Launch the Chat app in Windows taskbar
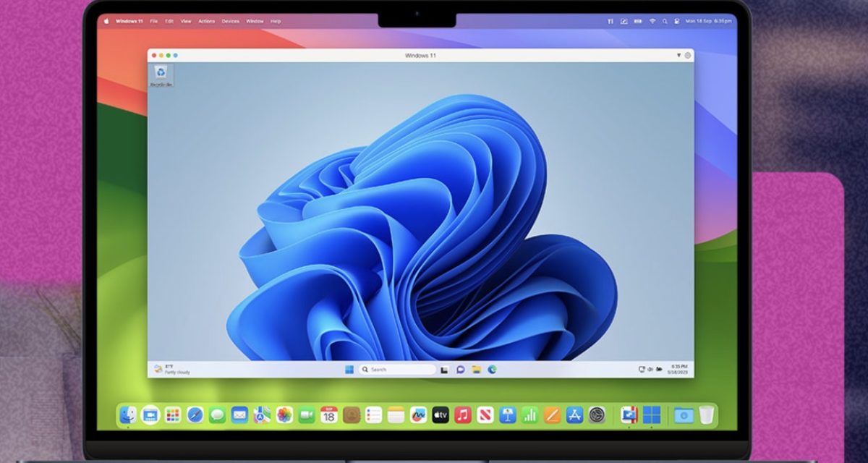The height and width of the screenshot is (463, 868). coord(460,370)
